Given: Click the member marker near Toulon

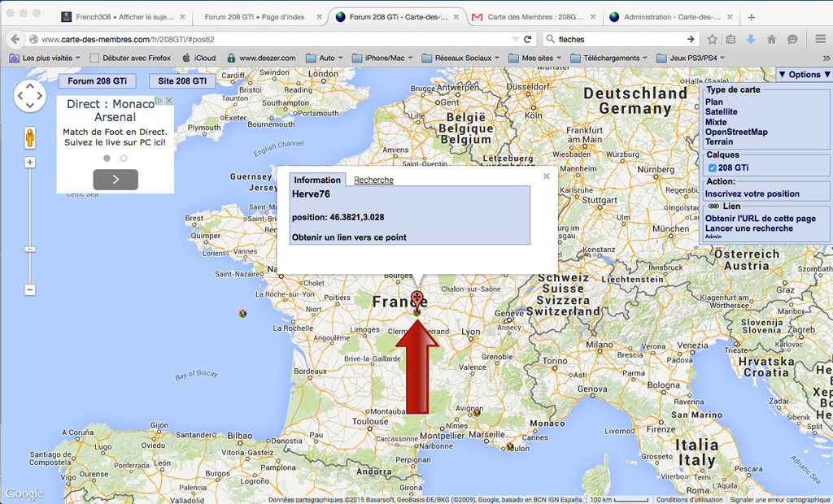Looking at the screenshot, I should [510, 446].
